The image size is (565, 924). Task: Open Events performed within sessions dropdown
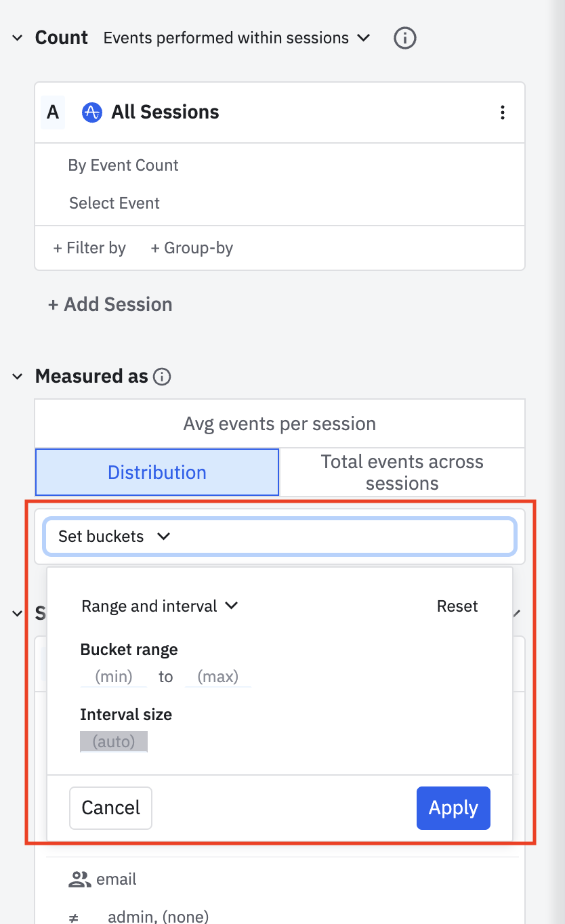[x=236, y=38]
